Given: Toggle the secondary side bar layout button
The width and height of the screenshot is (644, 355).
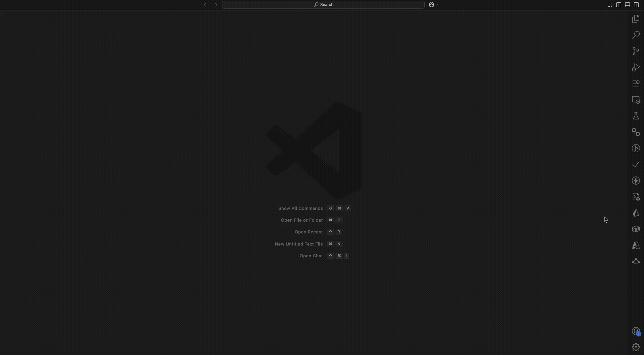Looking at the screenshot, I should (x=636, y=5).
